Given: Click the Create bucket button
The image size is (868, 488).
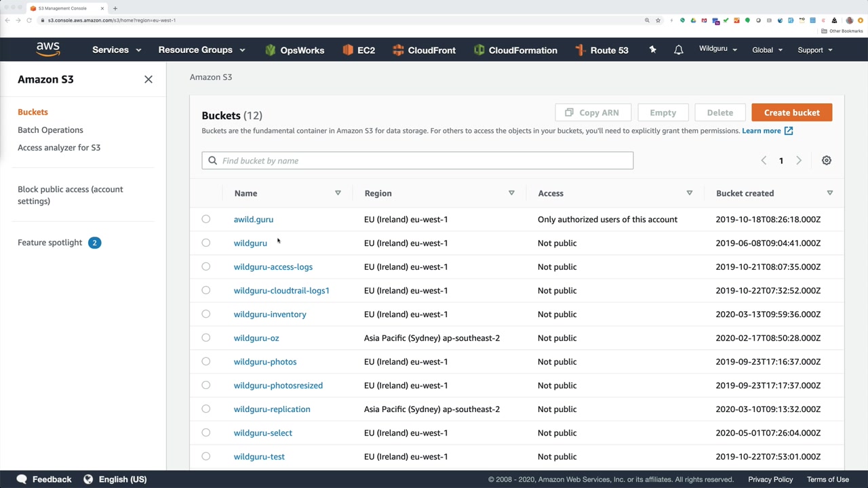Looking at the screenshot, I should click(791, 113).
